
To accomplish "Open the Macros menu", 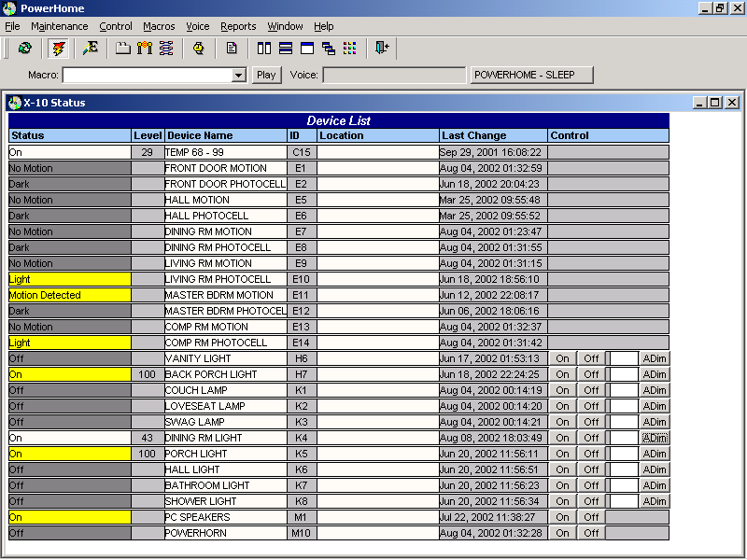I will [x=159, y=27].
